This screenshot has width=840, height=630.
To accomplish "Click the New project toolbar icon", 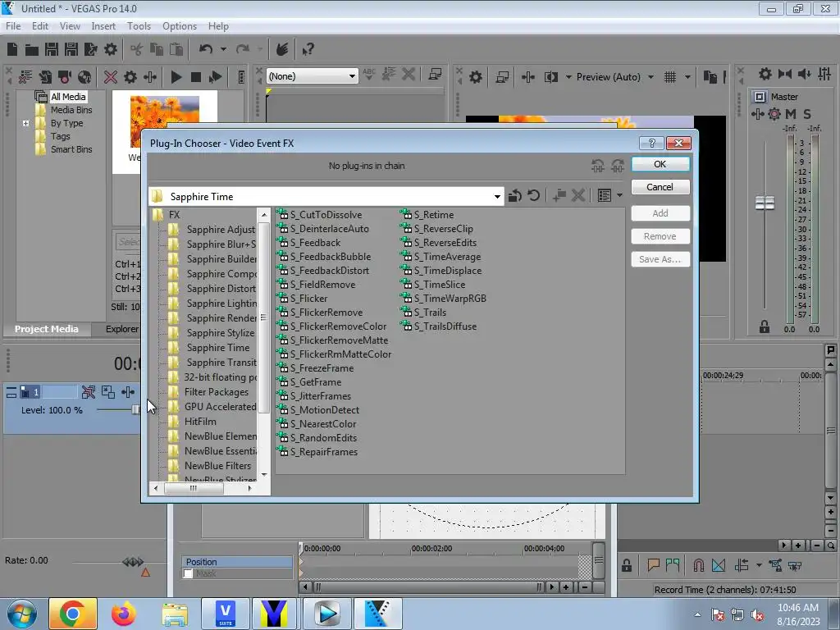I will pos(12,49).
